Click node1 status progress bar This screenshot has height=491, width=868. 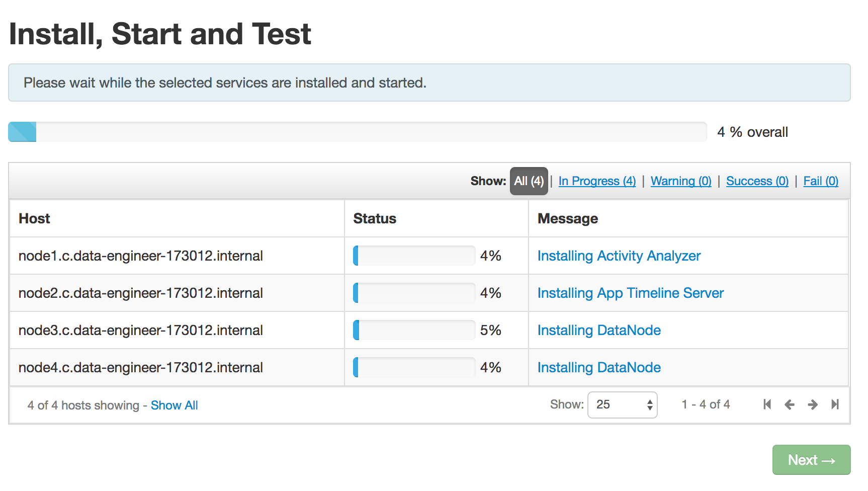click(414, 256)
